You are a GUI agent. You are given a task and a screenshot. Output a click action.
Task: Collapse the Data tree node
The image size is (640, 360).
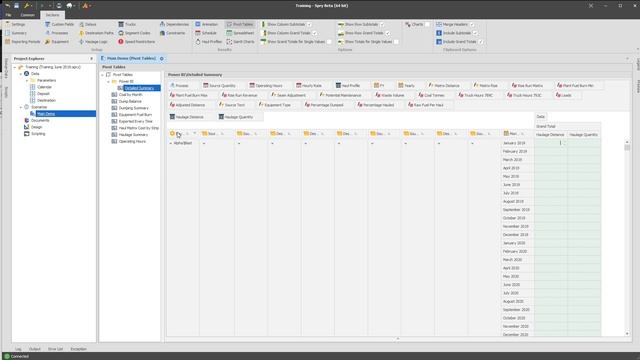21,74
